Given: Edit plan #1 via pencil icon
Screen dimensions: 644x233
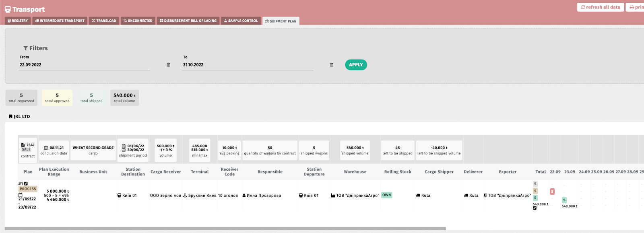Looking at the screenshot, I should pyautogui.click(x=26, y=184).
